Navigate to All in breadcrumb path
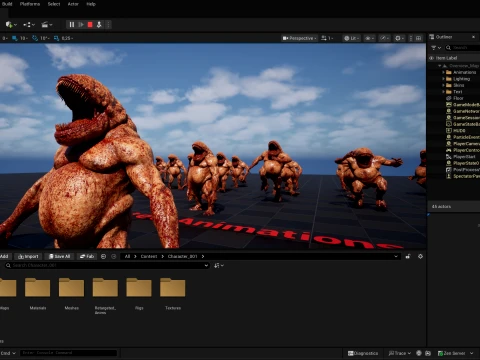This screenshot has width=480, height=360. [x=127, y=256]
